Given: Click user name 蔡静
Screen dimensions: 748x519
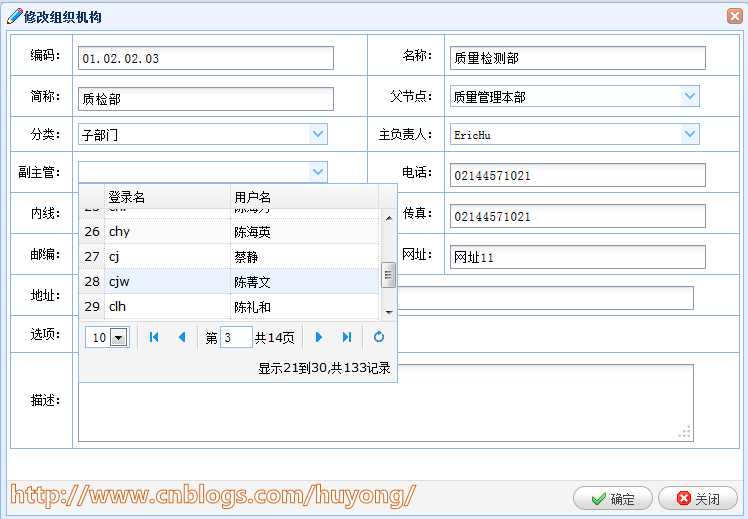Looking at the screenshot, I should [x=246, y=257].
